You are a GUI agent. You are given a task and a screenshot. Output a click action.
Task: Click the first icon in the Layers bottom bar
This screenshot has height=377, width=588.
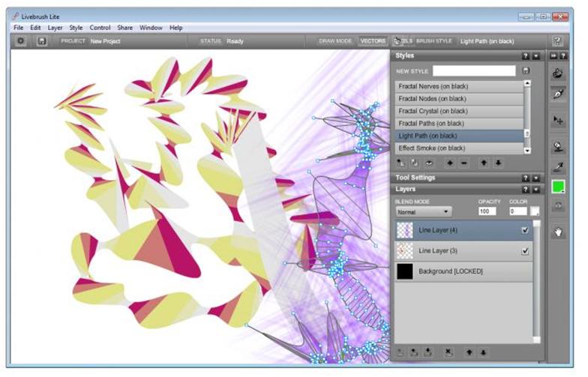click(400, 352)
